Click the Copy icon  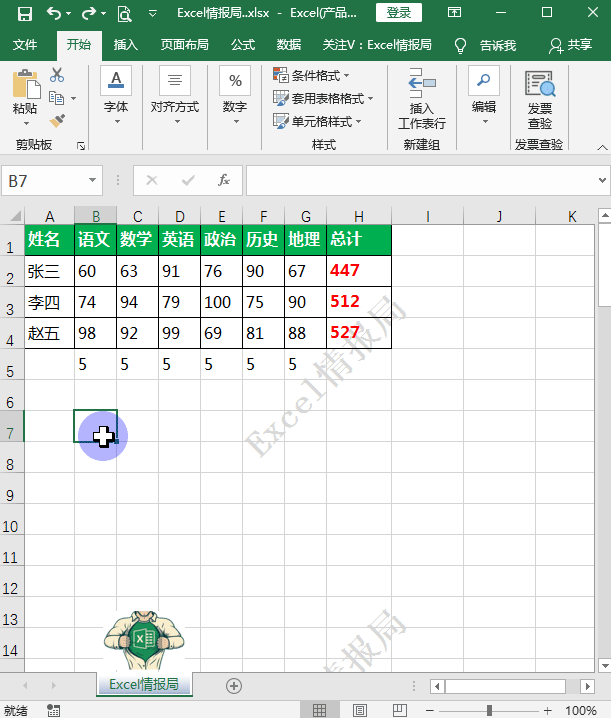56,98
